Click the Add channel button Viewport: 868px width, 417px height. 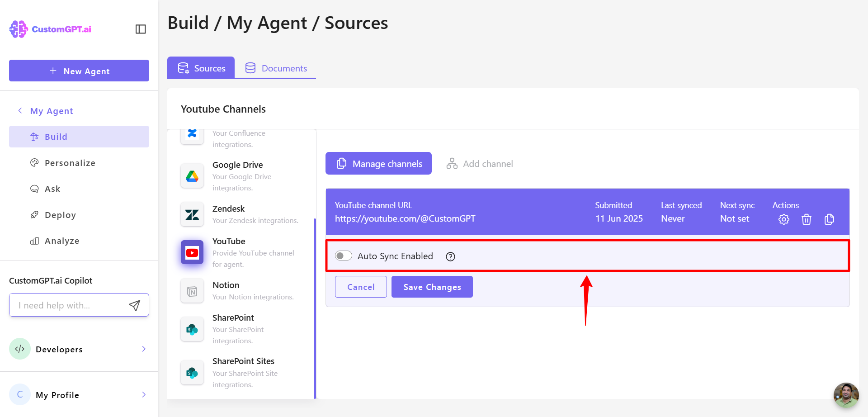coord(480,163)
